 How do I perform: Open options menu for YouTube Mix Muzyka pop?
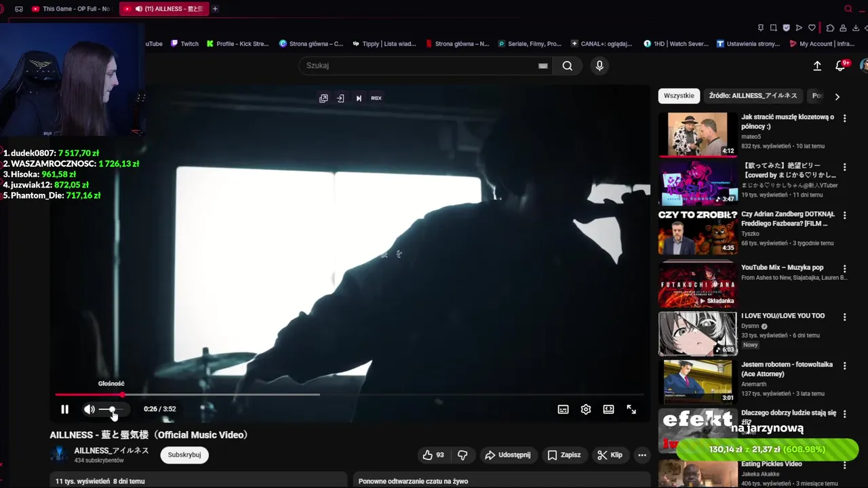click(844, 268)
